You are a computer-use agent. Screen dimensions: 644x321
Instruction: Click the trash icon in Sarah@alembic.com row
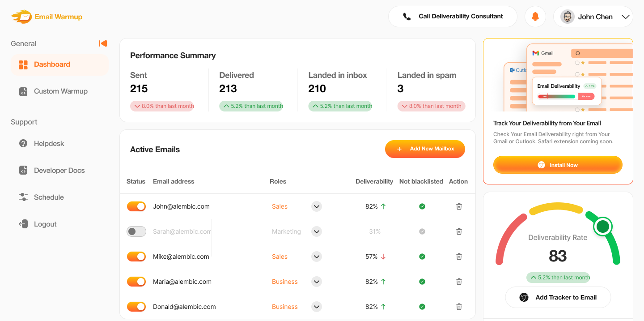tap(458, 231)
